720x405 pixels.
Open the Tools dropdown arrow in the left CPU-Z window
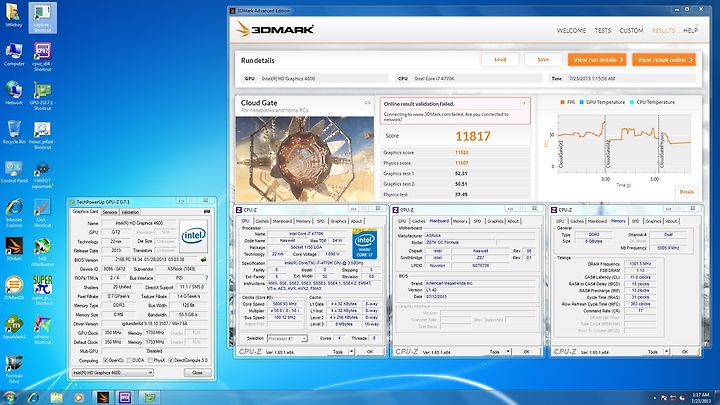point(351,352)
